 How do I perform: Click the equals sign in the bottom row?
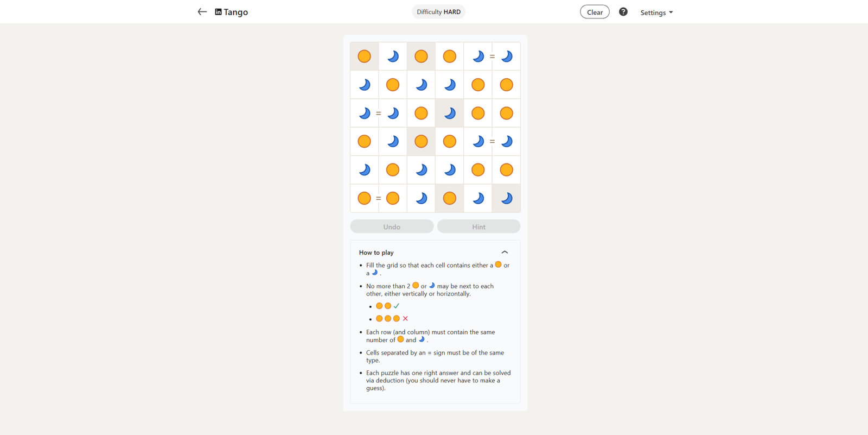pos(379,198)
